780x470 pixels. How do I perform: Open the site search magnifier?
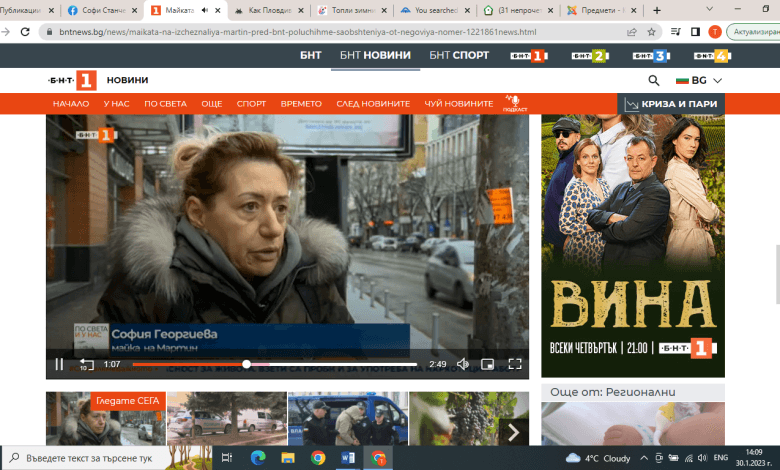pyautogui.click(x=654, y=81)
